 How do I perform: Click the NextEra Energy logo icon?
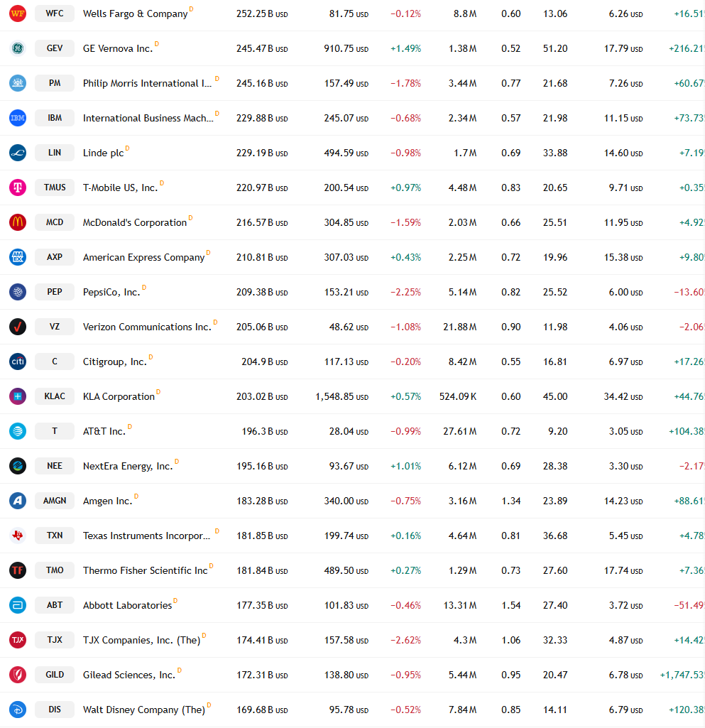pyautogui.click(x=18, y=466)
